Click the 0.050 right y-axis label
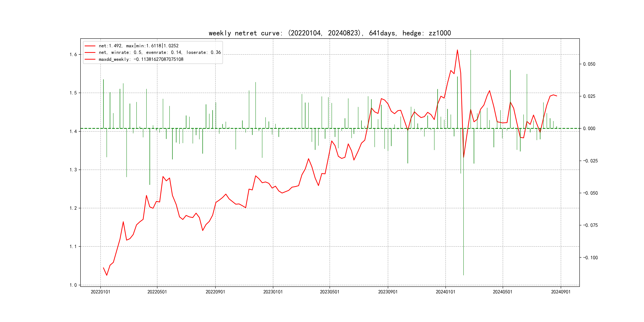Viewport: 644px width, 322px height. (589, 64)
